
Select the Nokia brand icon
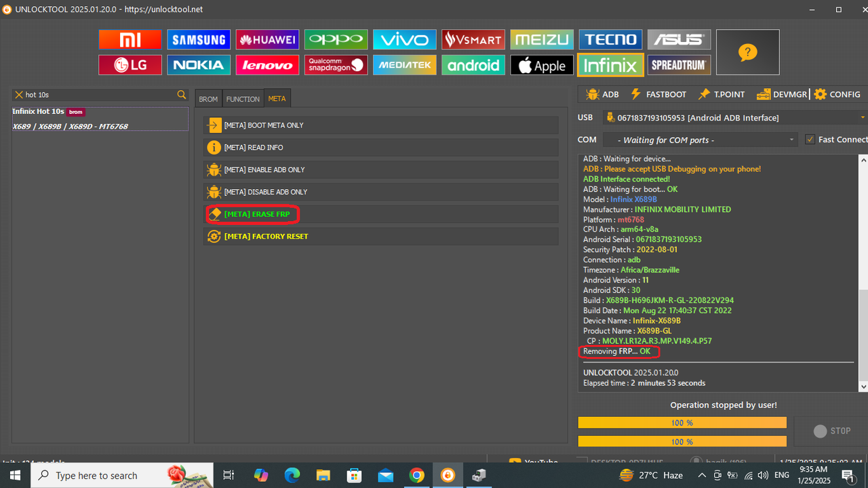click(199, 65)
